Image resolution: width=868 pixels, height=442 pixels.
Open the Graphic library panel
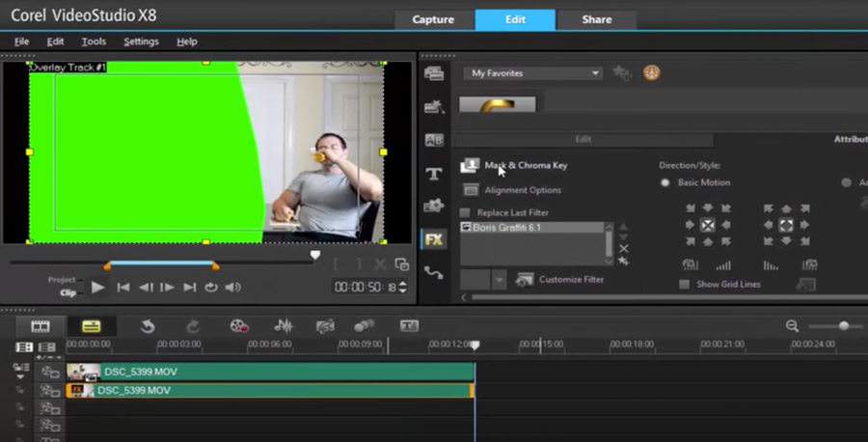pyautogui.click(x=433, y=207)
